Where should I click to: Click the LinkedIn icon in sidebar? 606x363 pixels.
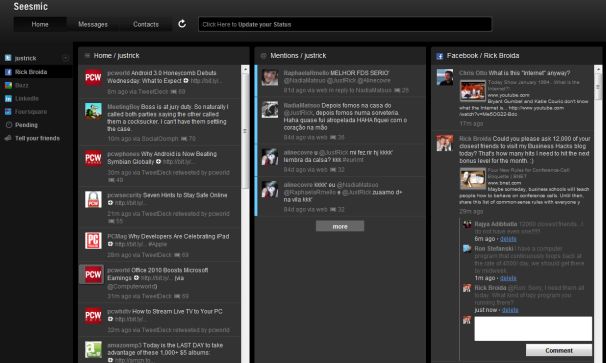pos(8,99)
